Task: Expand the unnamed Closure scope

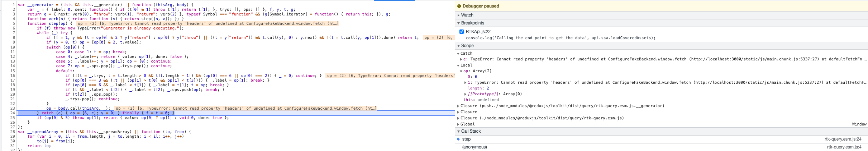Action: (x=458, y=112)
